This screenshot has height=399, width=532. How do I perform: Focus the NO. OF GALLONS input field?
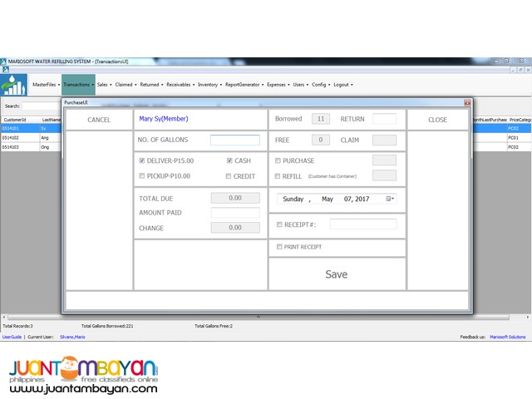coord(234,140)
